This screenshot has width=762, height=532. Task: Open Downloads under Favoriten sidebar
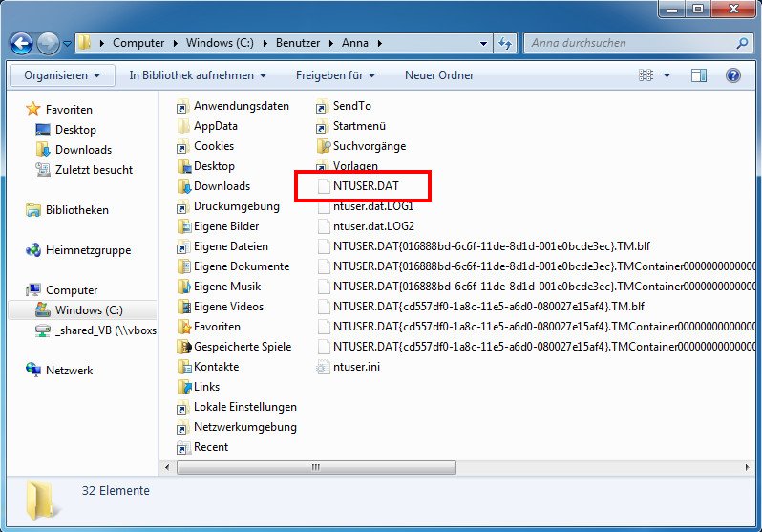pos(83,150)
